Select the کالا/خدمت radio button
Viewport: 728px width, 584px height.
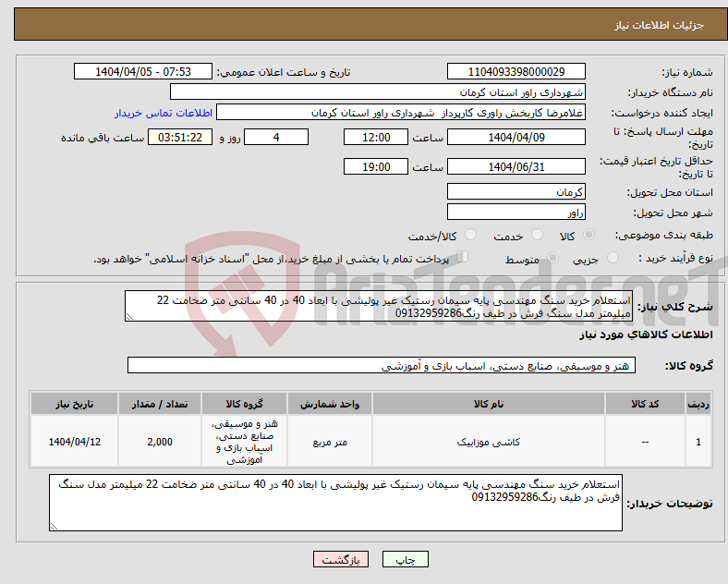point(470,235)
